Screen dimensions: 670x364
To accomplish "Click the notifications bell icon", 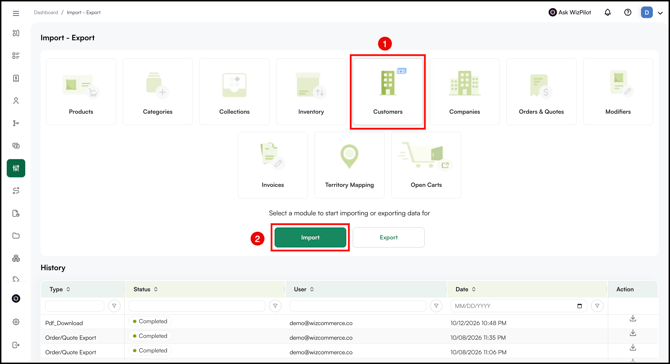I will tap(607, 12).
